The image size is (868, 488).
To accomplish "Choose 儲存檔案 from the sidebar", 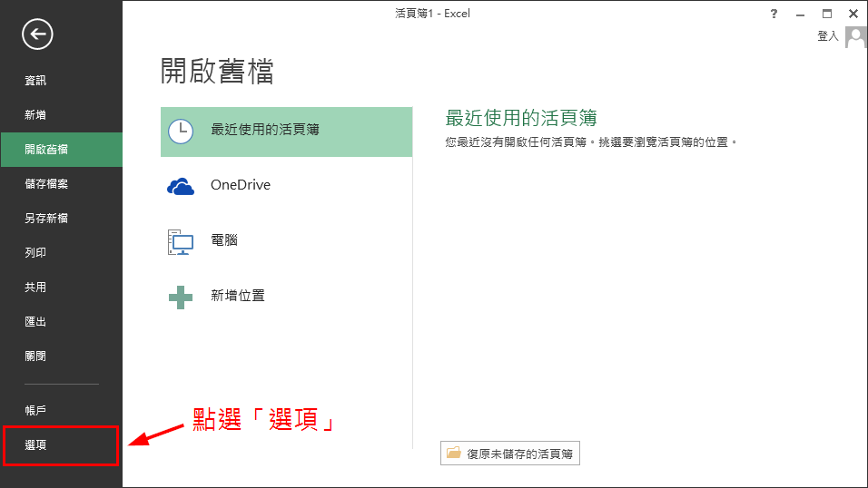I will pos(46,184).
